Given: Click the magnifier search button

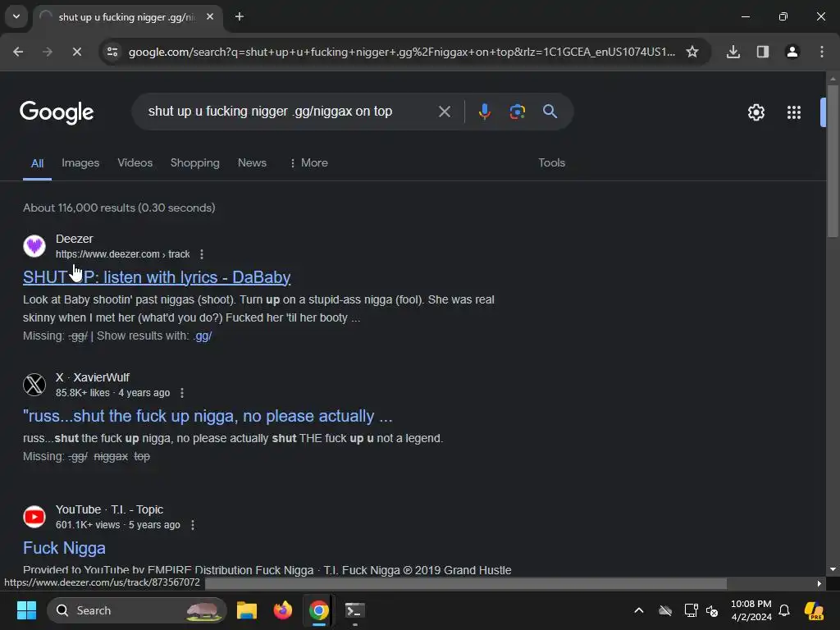Looking at the screenshot, I should (x=550, y=112).
